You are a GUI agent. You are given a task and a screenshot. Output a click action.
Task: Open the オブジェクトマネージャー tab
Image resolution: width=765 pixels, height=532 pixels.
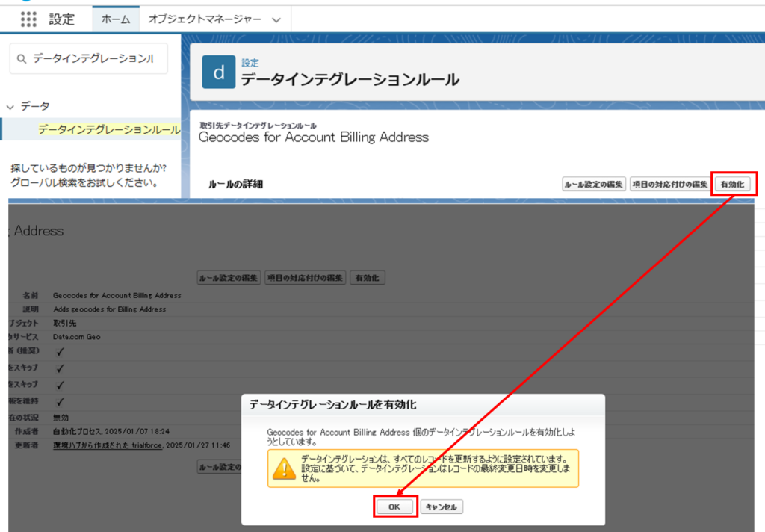coord(204,20)
